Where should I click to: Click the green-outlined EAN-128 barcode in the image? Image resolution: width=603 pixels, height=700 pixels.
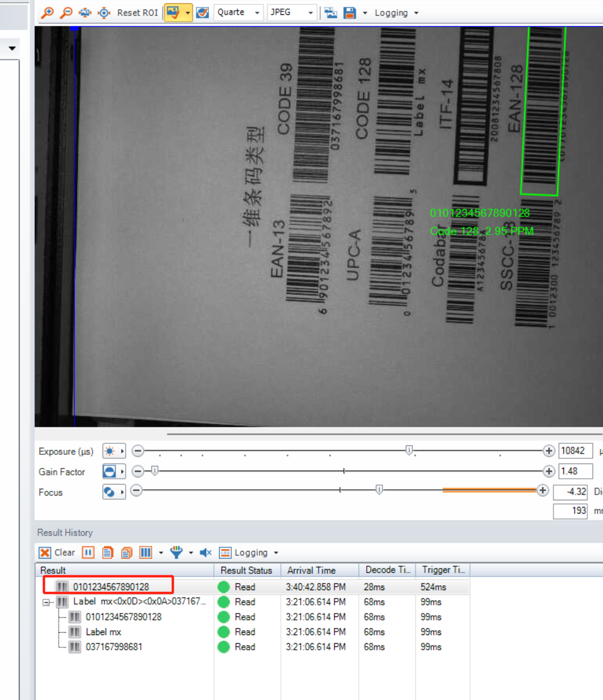point(543,111)
